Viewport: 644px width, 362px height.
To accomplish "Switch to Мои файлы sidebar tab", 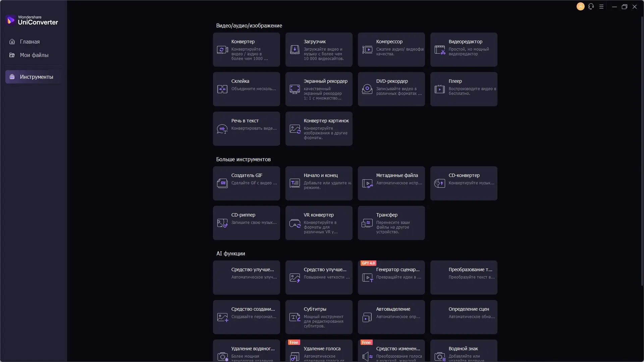I will pyautogui.click(x=34, y=55).
